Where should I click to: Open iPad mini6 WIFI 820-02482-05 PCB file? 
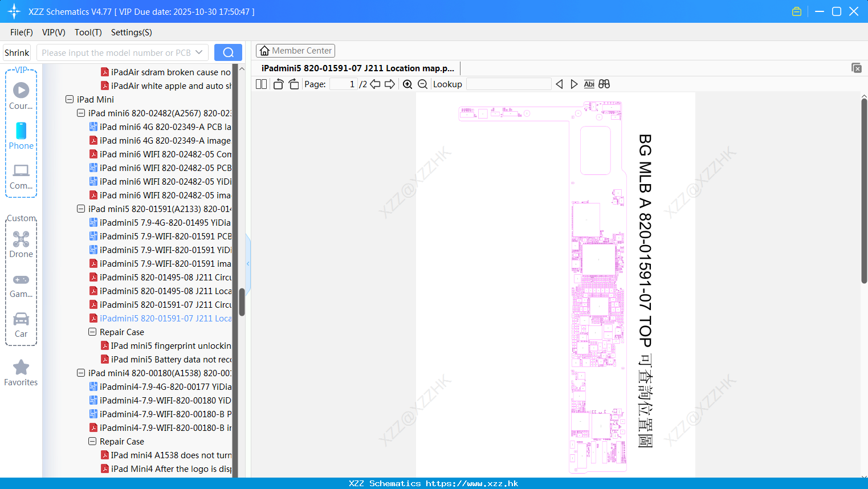[x=160, y=168]
